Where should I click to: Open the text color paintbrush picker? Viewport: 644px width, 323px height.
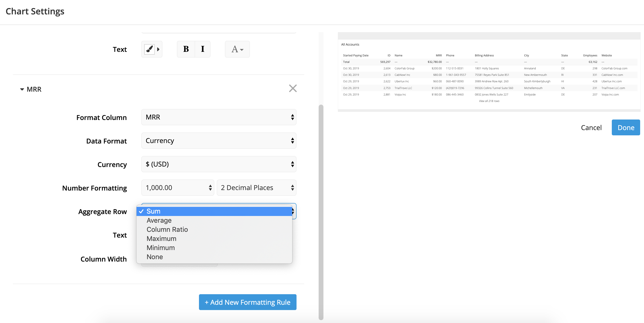152,49
